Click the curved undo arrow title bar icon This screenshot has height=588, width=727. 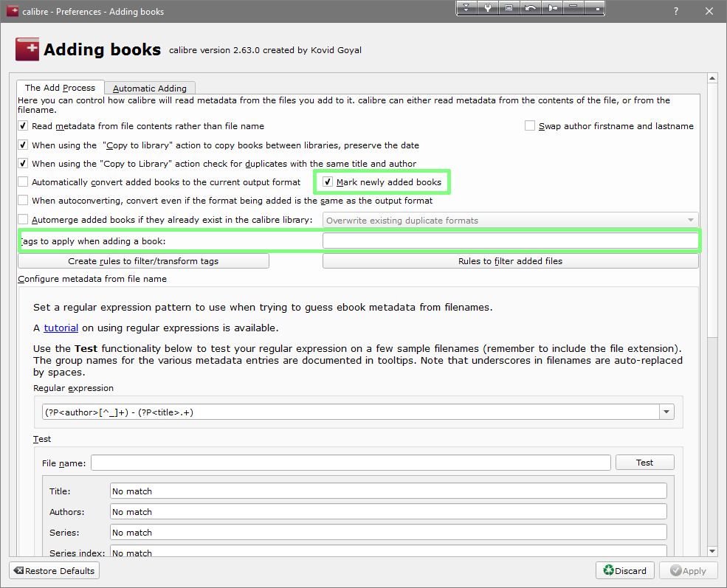pos(530,8)
